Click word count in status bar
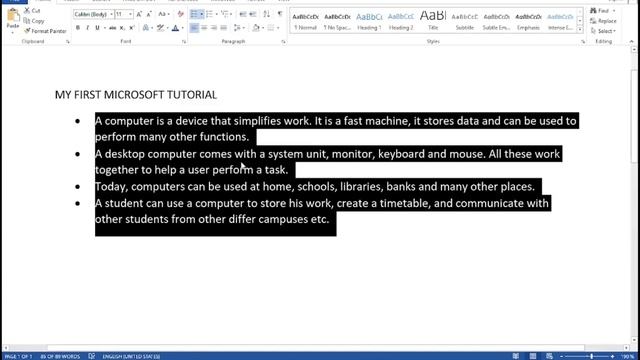This screenshot has width=640, height=360. pos(60,356)
